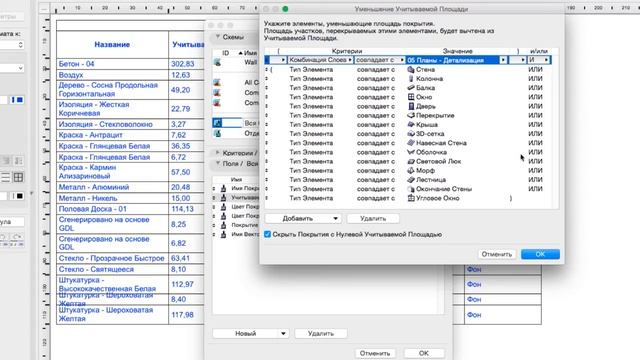Click the Имя Вект field row icon
640x360 pixels.
[x=223, y=234]
